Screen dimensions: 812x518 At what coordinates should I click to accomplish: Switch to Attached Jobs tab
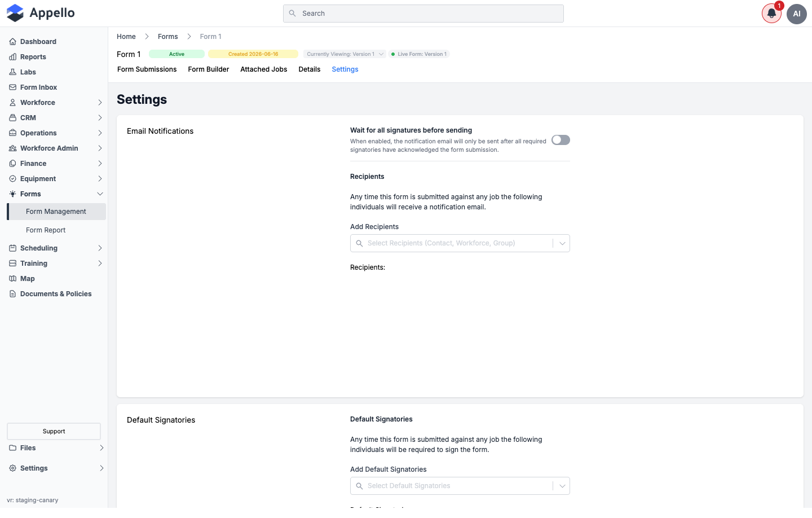pyautogui.click(x=264, y=69)
